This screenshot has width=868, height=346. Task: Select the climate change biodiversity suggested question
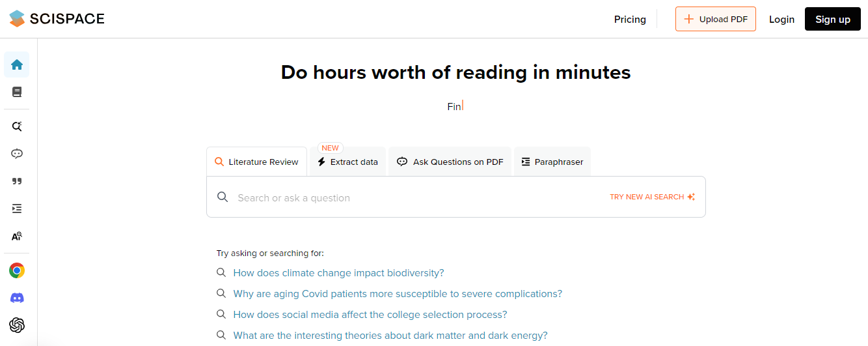click(x=338, y=273)
